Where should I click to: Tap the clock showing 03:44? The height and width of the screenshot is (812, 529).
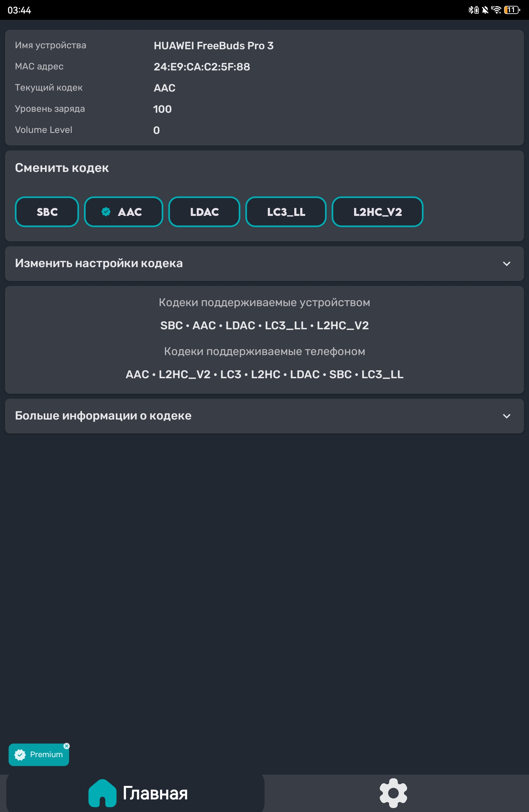pos(20,10)
